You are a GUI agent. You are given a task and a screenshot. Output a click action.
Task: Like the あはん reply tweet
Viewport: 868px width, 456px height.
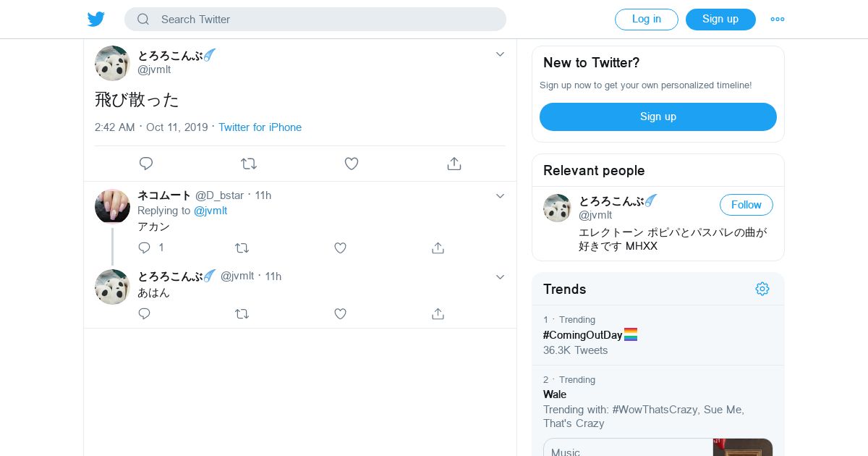[341, 313]
